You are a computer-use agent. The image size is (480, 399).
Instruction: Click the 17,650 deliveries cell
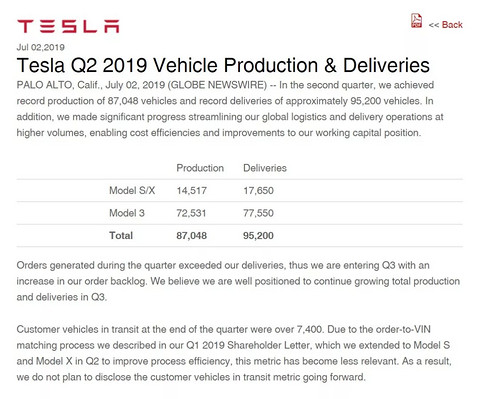click(258, 191)
